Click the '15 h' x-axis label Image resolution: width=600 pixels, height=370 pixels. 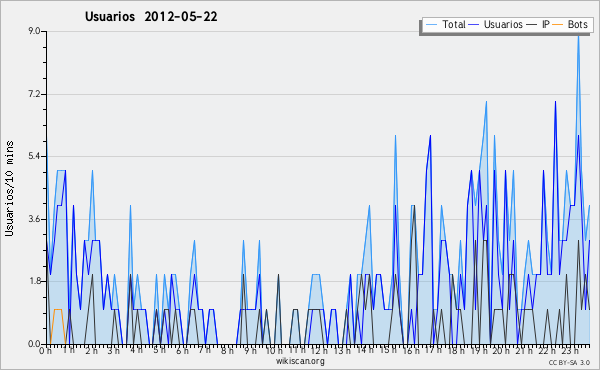click(388, 350)
